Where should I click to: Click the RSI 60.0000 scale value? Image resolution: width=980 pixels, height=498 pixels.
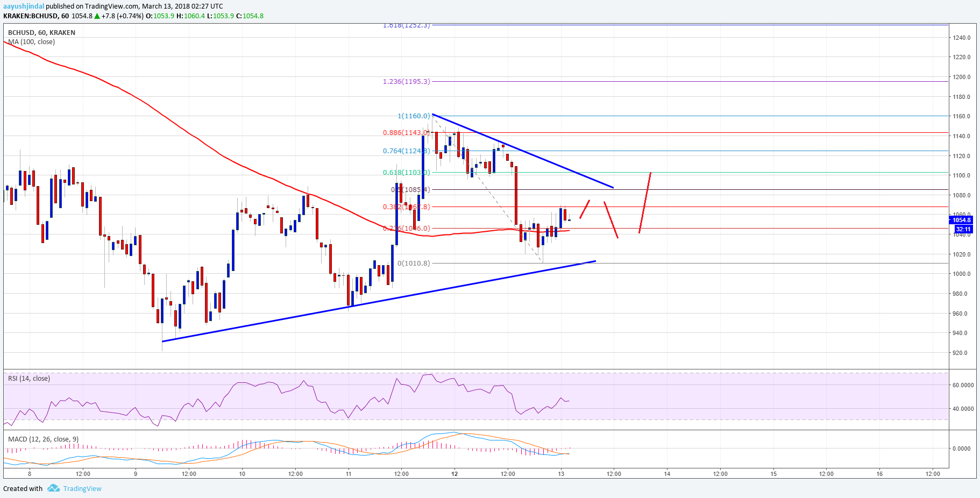[963, 385]
